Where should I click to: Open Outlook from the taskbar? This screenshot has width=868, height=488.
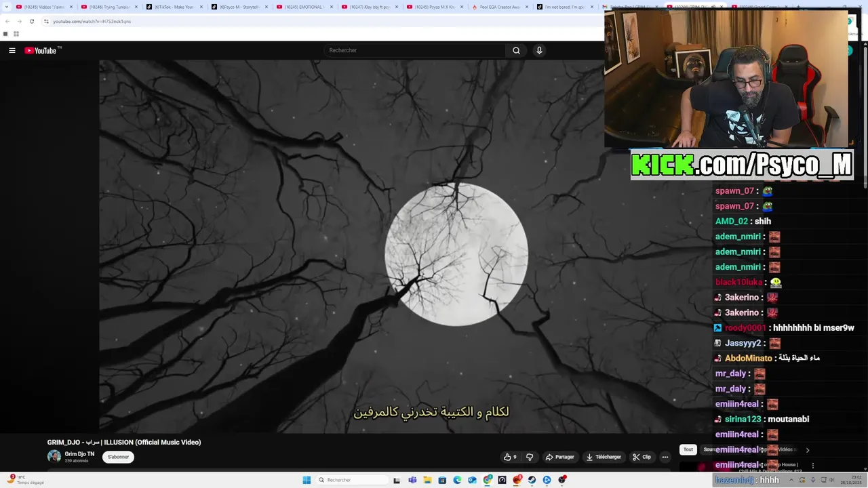point(472,480)
